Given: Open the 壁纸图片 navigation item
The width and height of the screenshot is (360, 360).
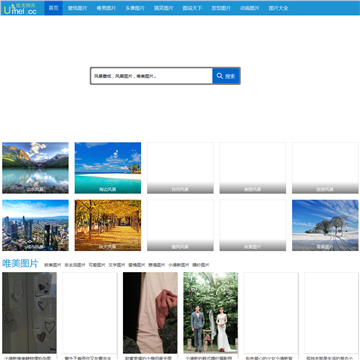Looking at the screenshot, I should coord(77,8).
